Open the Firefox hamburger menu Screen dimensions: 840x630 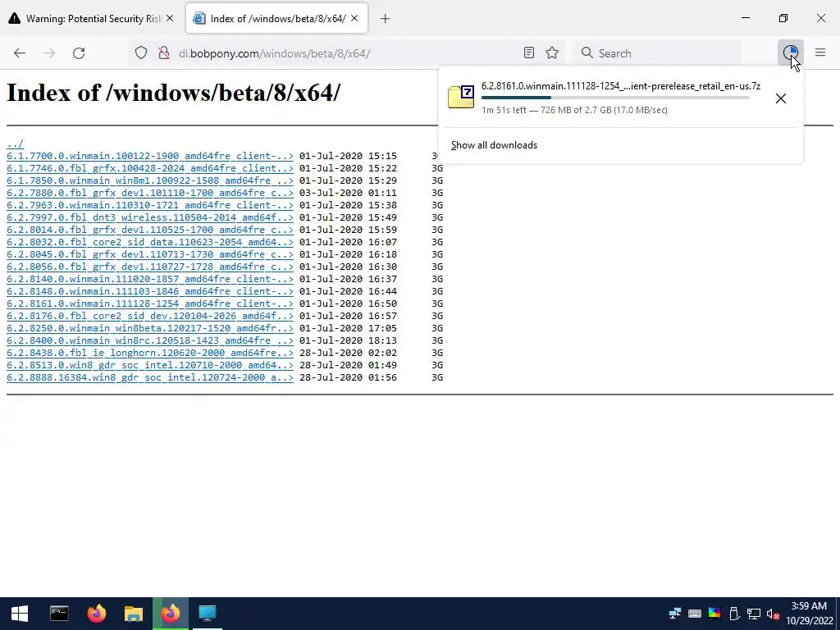pyautogui.click(x=820, y=52)
